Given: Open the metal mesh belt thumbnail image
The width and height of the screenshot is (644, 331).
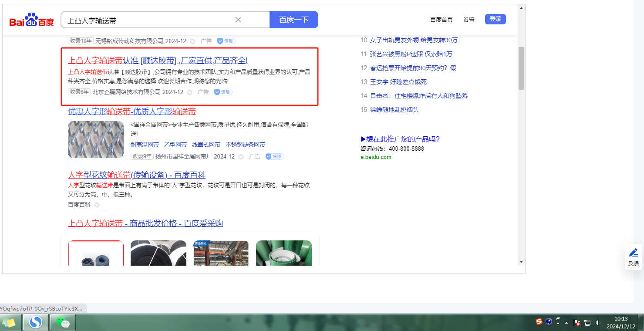Looking at the screenshot, I should click(x=96, y=139).
